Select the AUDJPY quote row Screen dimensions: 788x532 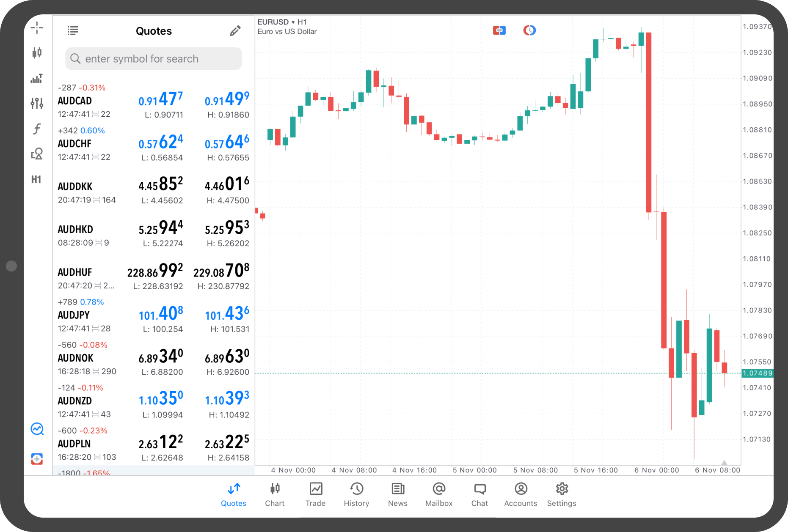click(153, 315)
